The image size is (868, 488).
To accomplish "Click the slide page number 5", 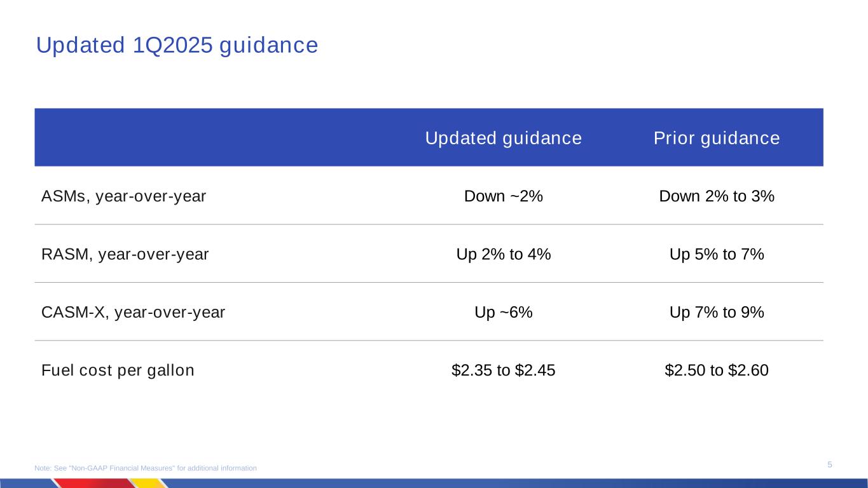I will click(830, 465).
